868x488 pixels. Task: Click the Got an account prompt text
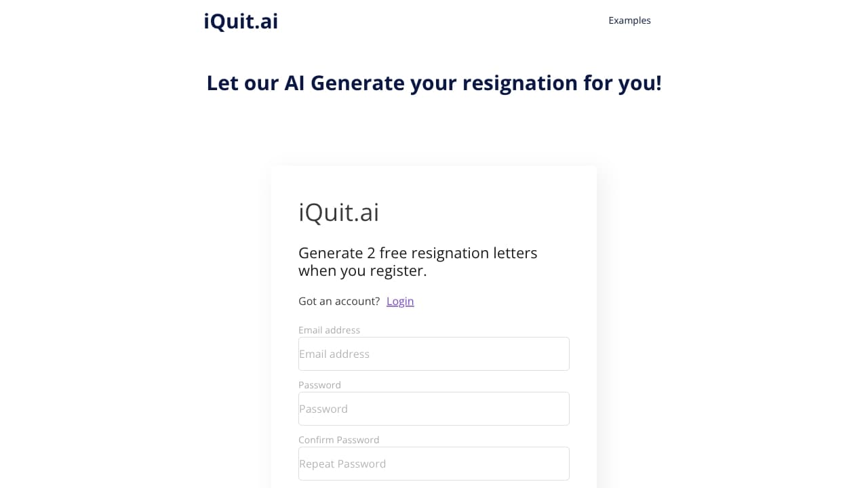(x=338, y=301)
